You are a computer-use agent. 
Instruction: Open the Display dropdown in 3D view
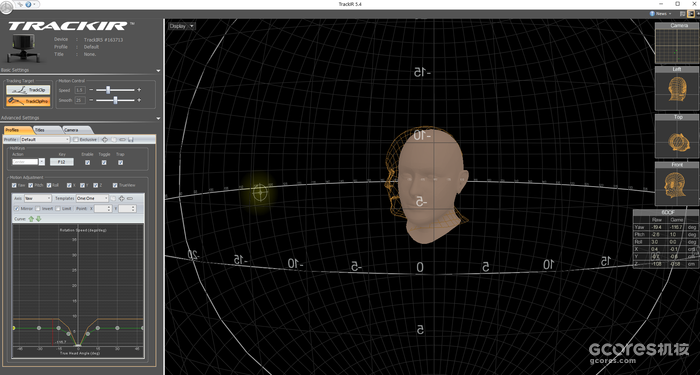(x=182, y=26)
